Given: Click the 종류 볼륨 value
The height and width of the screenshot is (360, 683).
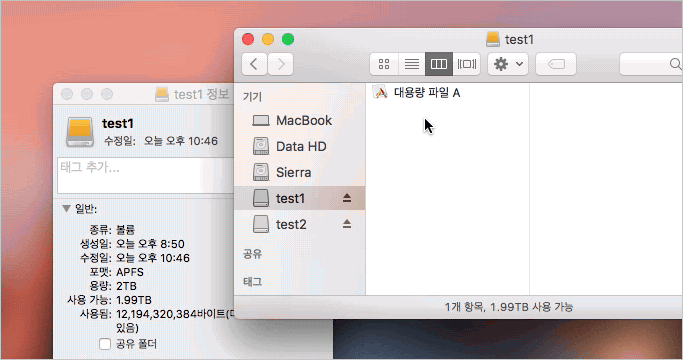Looking at the screenshot, I should (125, 230).
